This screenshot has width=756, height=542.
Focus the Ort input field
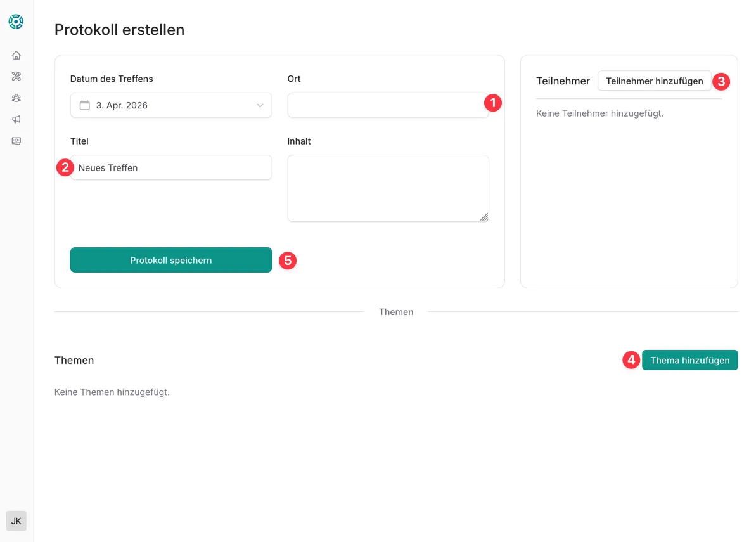point(383,105)
